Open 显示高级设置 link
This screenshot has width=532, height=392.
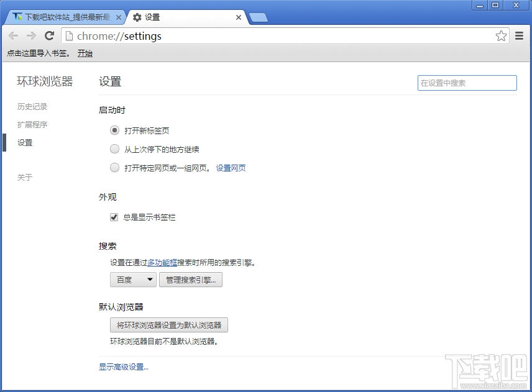tap(123, 367)
